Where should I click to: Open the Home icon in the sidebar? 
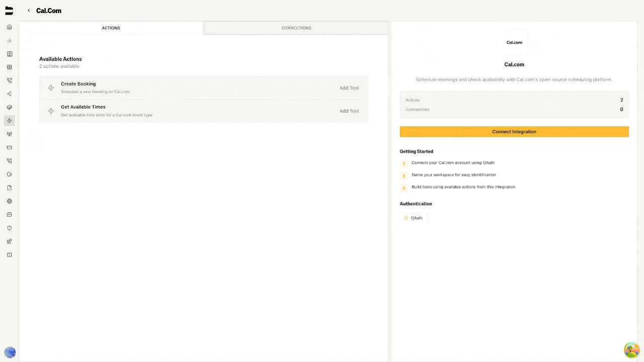click(9, 27)
